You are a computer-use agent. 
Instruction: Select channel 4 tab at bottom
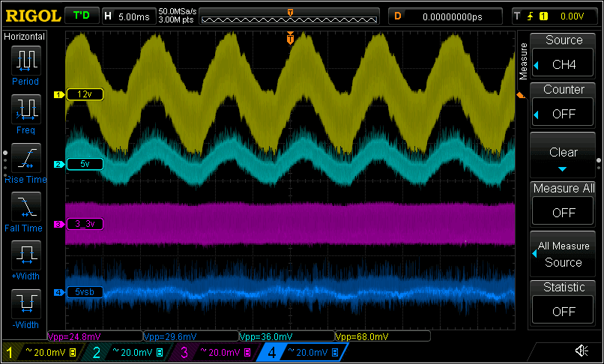click(303, 352)
